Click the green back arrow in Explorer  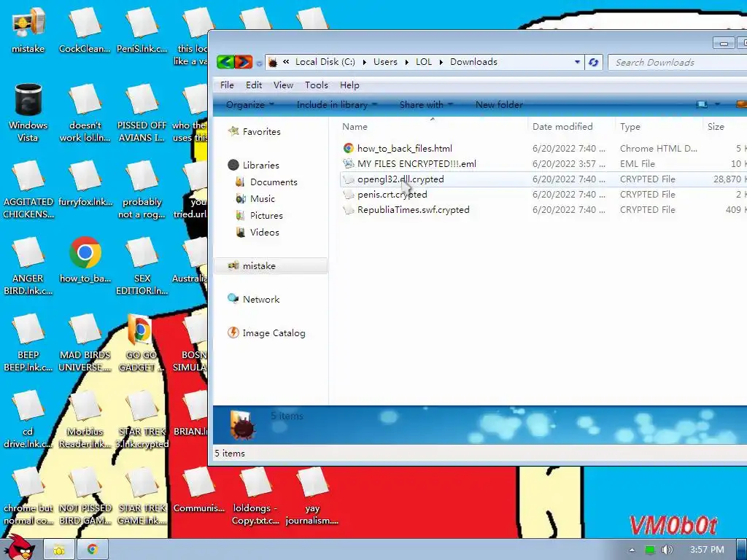point(225,62)
